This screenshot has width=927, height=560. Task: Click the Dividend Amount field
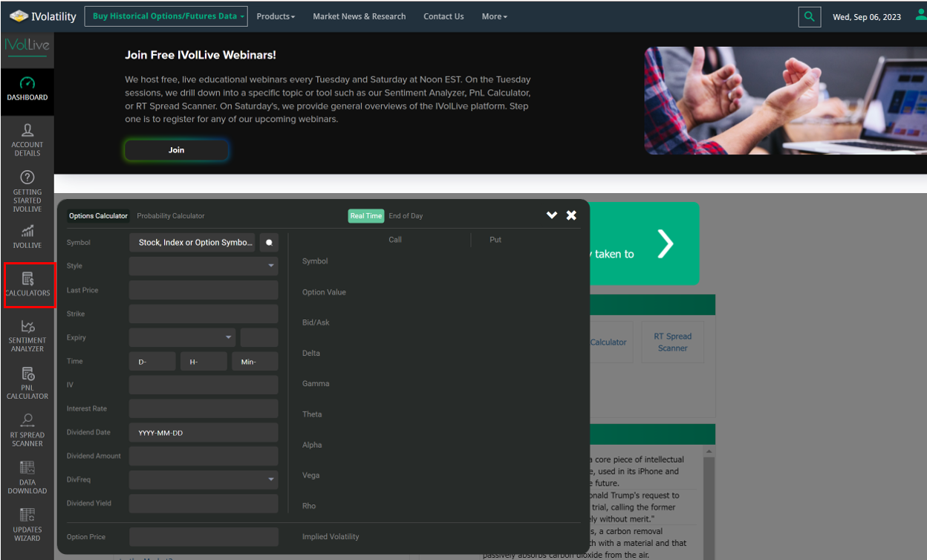[204, 456]
